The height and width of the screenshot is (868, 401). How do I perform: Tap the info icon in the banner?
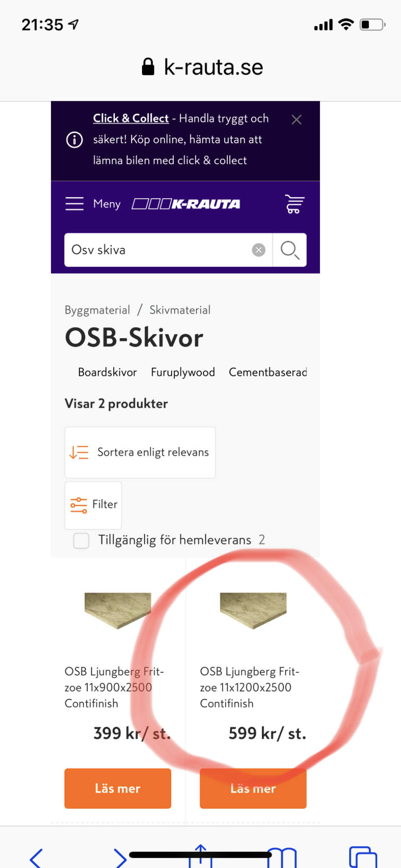coord(75,139)
